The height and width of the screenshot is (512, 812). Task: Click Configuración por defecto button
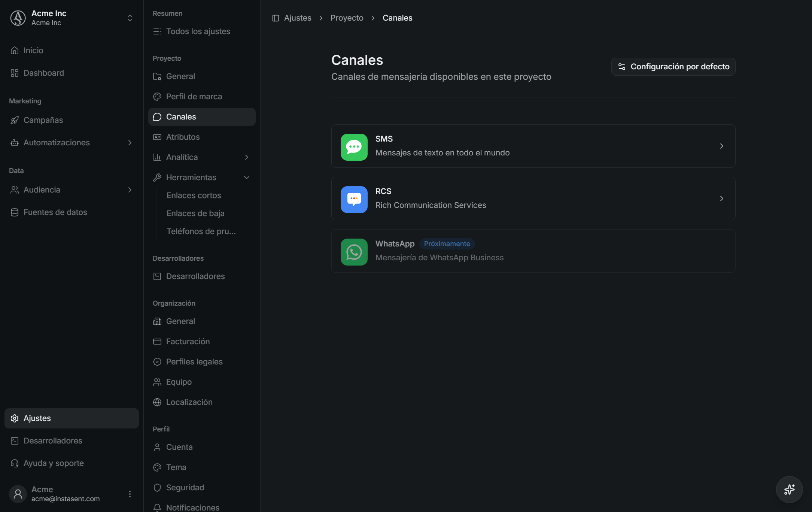(673, 67)
